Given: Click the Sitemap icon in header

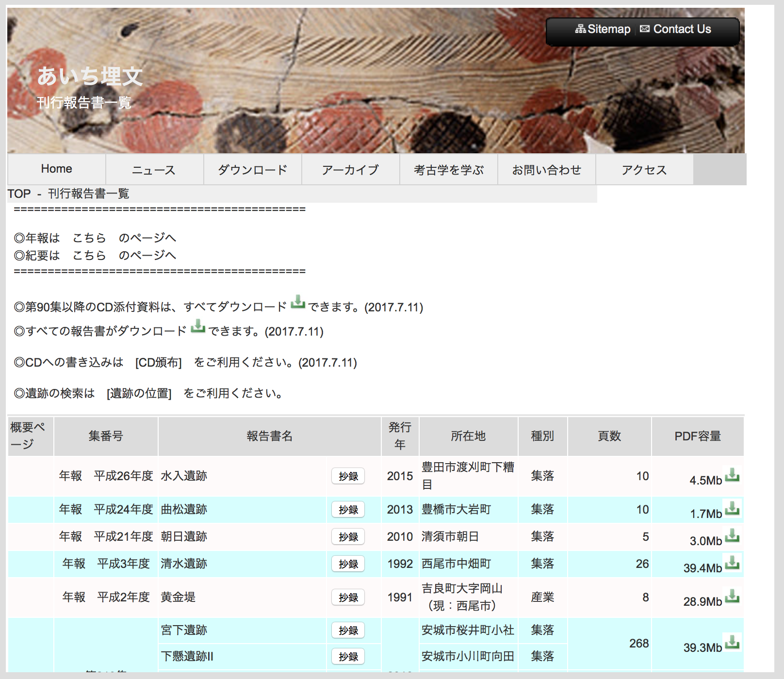Looking at the screenshot, I should (x=580, y=29).
